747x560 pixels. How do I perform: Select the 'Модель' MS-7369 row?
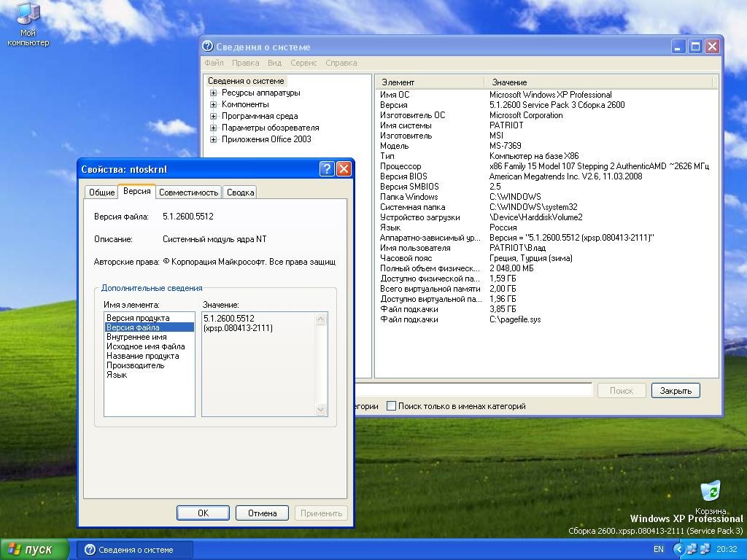pyautogui.click(x=546, y=146)
